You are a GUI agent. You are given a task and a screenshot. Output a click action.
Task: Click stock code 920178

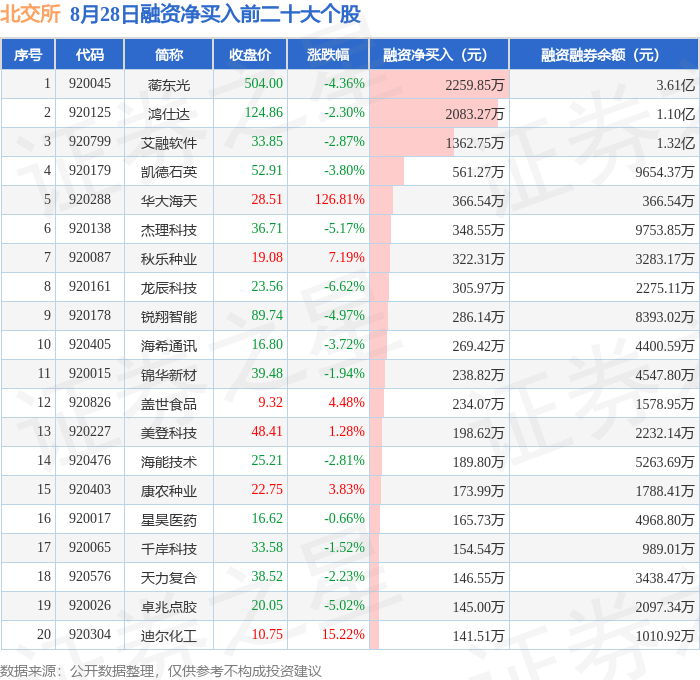(x=90, y=315)
